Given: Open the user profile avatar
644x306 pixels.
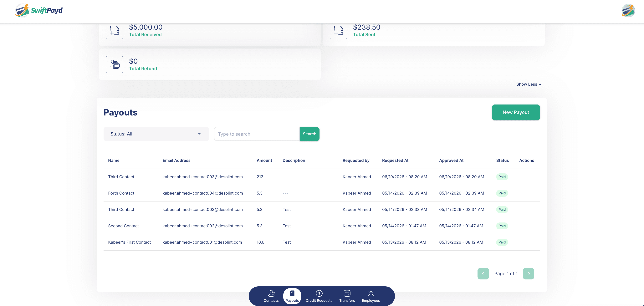Looking at the screenshot, I should click(628, 11).
